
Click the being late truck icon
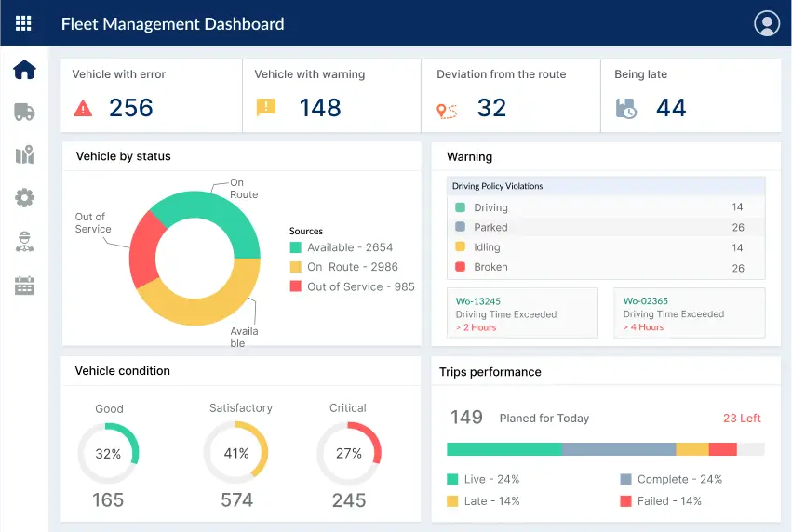pos(626,109)
